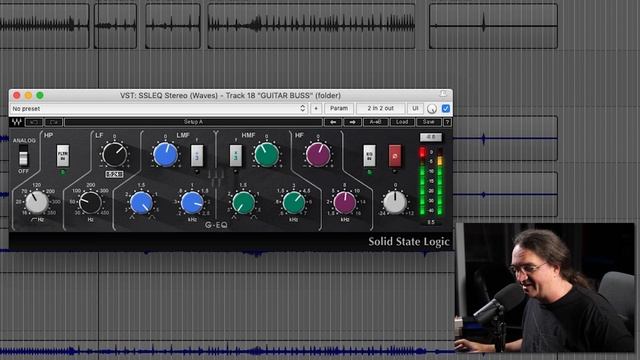Click the undo button in the Waves toolbar
Screen dimensions: 640x360
[34, 122]
